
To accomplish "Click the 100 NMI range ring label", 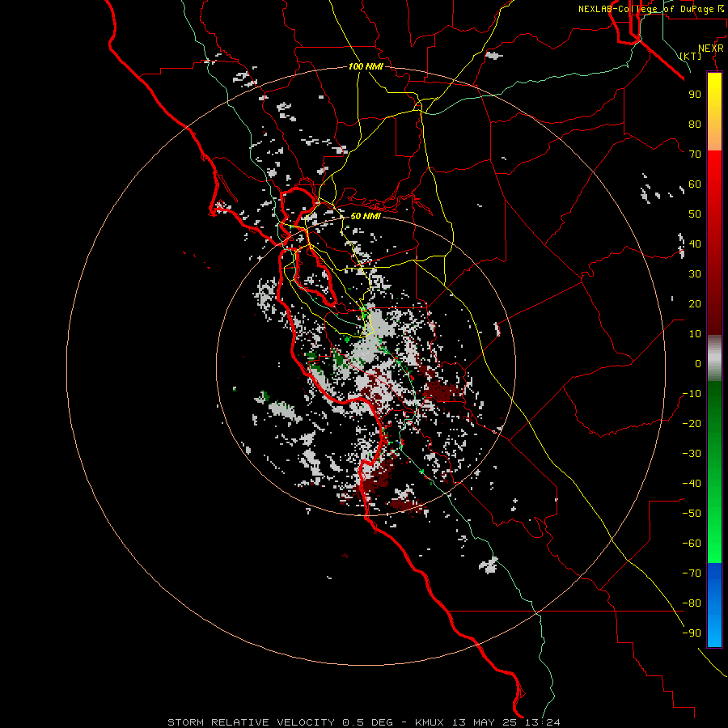I will pos(366,66).
